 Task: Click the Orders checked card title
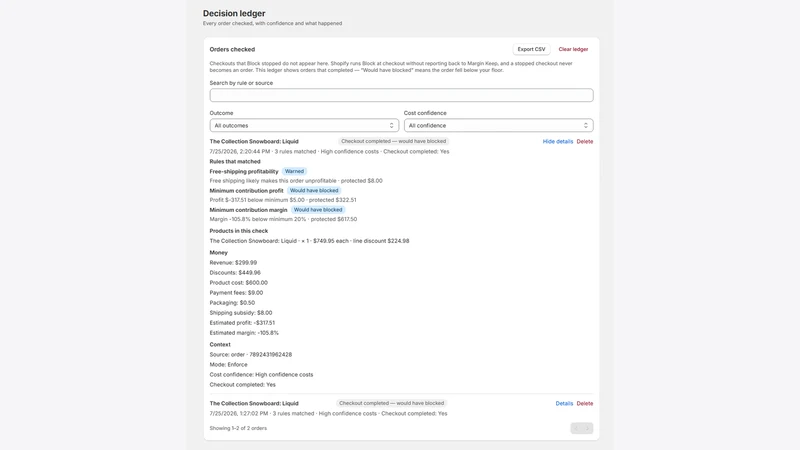pyautogui.click(x=232, y=49)
